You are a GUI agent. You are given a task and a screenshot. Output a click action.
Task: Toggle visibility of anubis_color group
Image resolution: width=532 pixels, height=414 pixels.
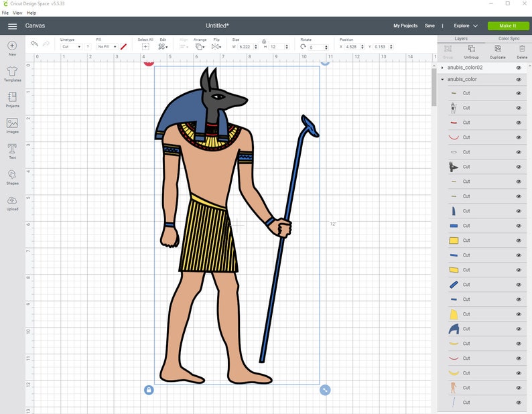coord(519,80)
